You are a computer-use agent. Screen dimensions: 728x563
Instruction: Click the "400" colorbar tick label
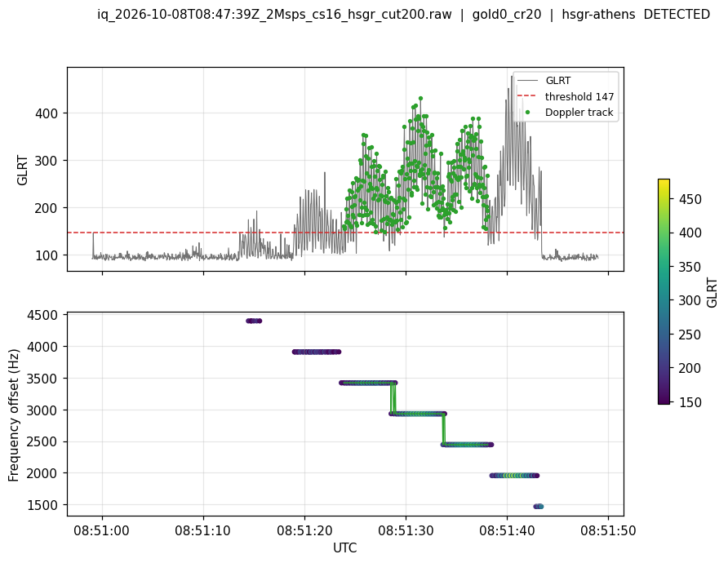[690, 233]
